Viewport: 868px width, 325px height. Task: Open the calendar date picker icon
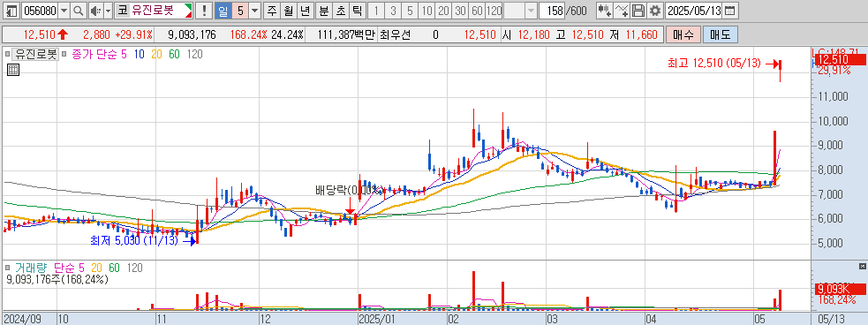pyautogui.click(x=731, y=10)
